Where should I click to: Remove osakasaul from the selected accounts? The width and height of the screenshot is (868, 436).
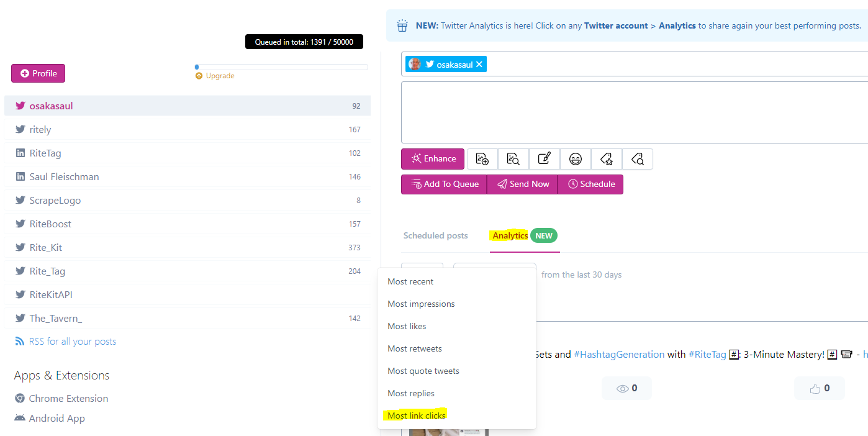[x=479, y=65]
